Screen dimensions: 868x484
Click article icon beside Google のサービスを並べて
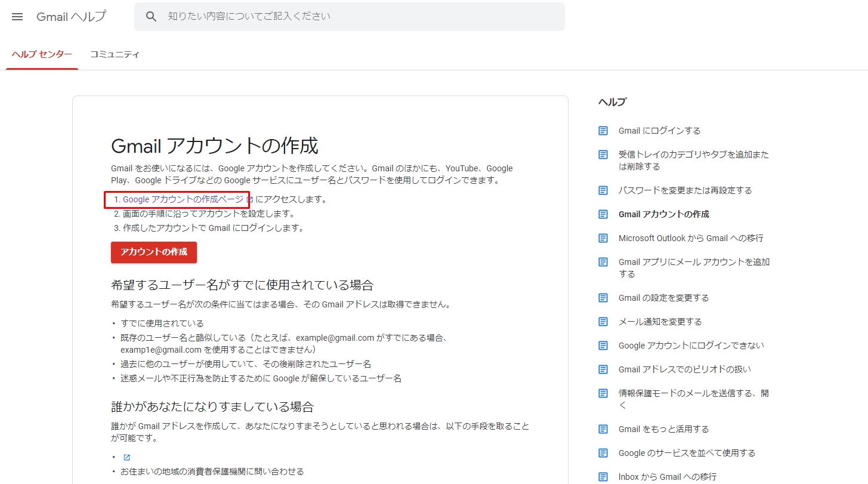pos(603,453)
